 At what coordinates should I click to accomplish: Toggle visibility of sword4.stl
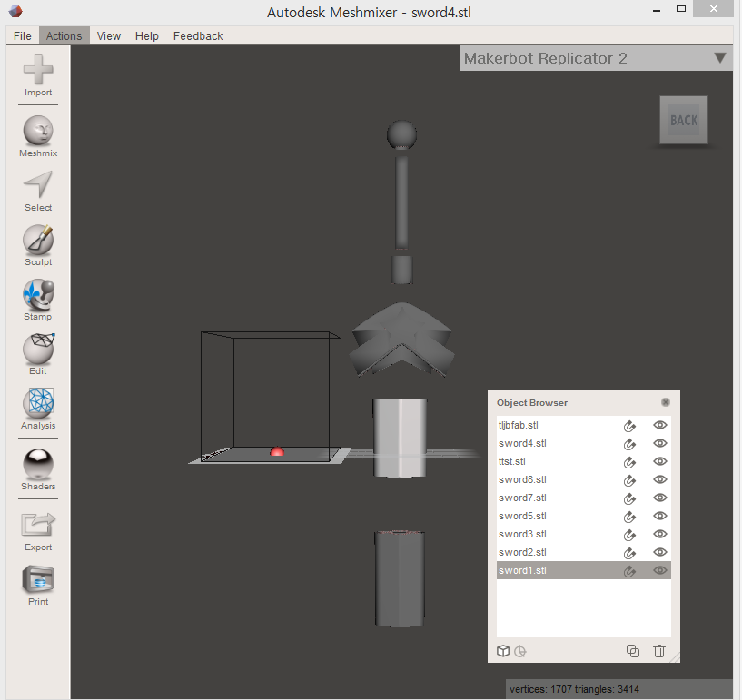pyautogui.click(x=660, y=443)
